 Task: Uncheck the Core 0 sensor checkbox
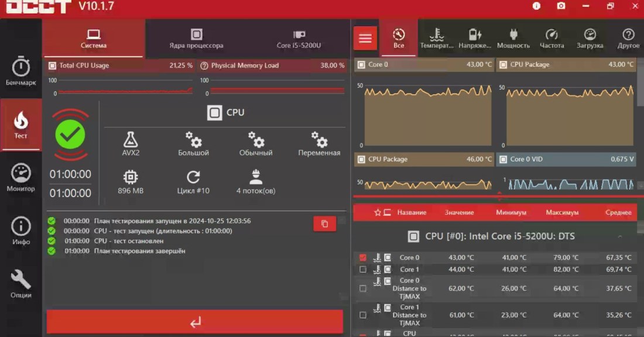coord(363,257)
